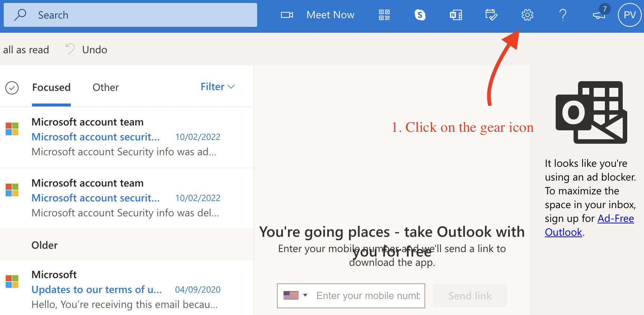The height and width of the screenshot is (315, 644).
Task: Open the Ad-Free Outlook link
Action: [615, 219]
